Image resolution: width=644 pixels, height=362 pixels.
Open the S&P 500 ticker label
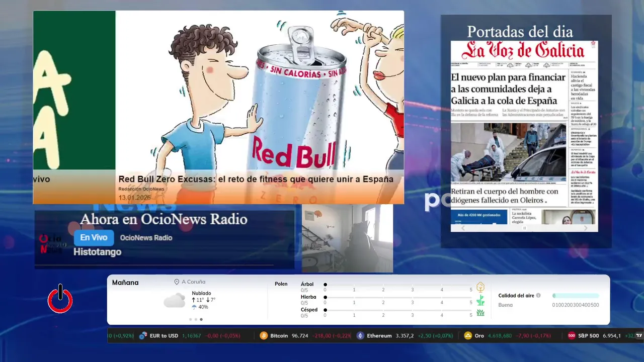pyautogui.click(x=589, y=335)
